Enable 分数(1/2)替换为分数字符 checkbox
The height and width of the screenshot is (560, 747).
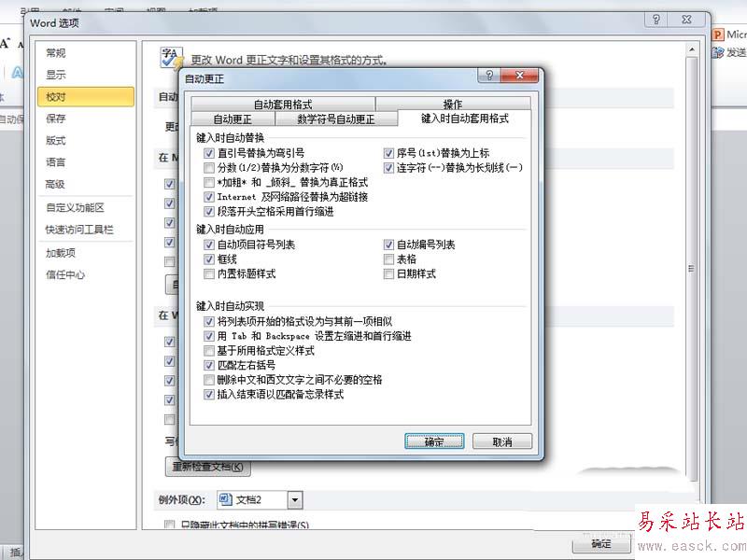click(208, 168)
